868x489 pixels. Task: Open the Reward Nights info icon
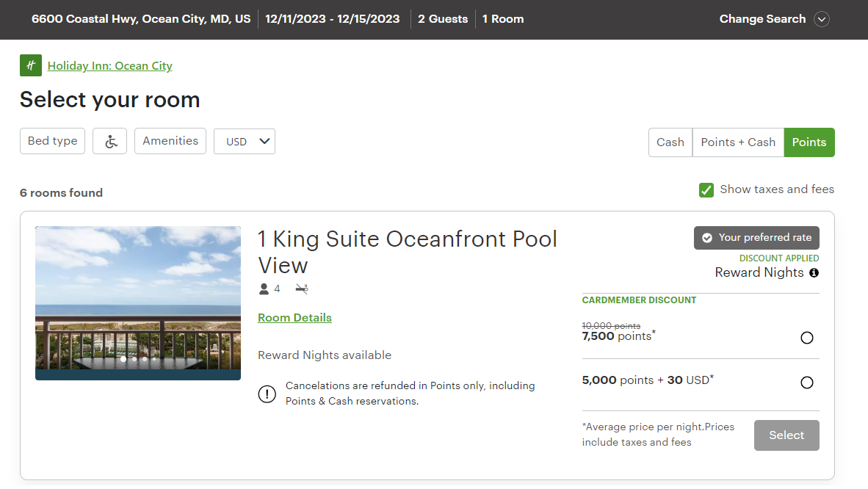(x=814, y=272)
